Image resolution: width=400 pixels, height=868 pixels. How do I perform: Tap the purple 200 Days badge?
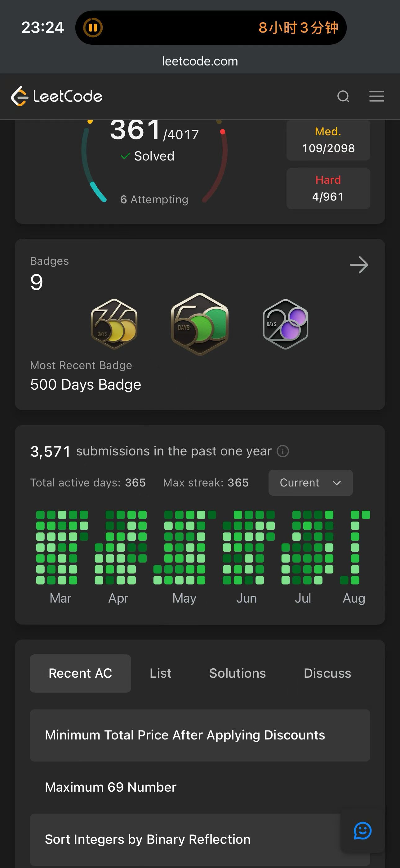pos(286,324)
